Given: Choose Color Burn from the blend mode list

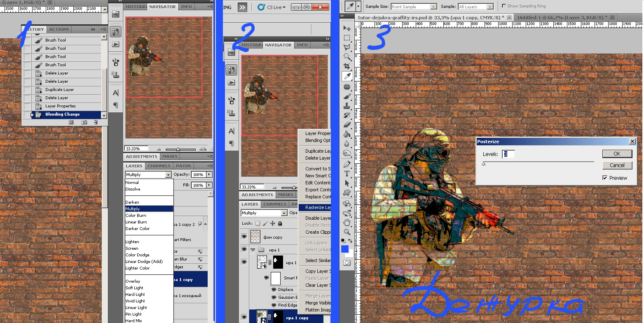Looking at the screenshot, I should point(136,216).
